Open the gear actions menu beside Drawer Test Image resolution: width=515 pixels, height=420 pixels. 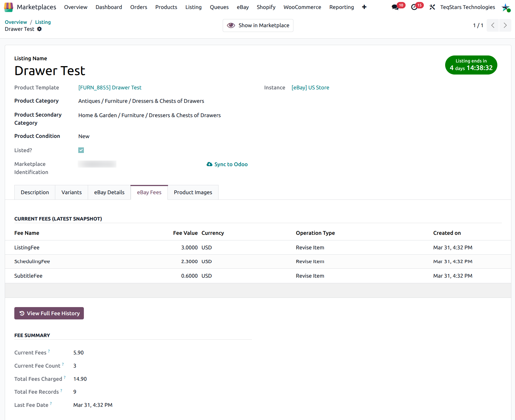(40, 29)
